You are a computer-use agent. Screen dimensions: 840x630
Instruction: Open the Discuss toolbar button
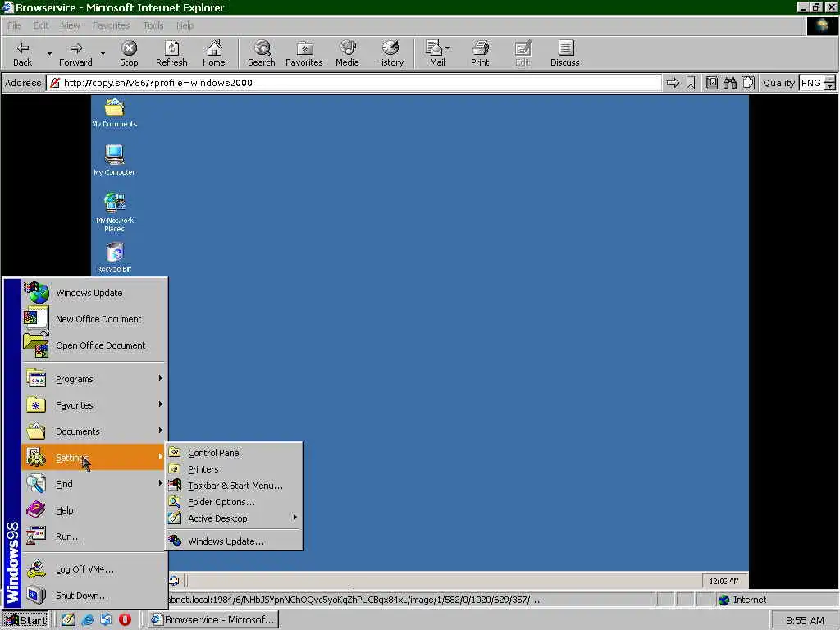(x=564, y=53)
